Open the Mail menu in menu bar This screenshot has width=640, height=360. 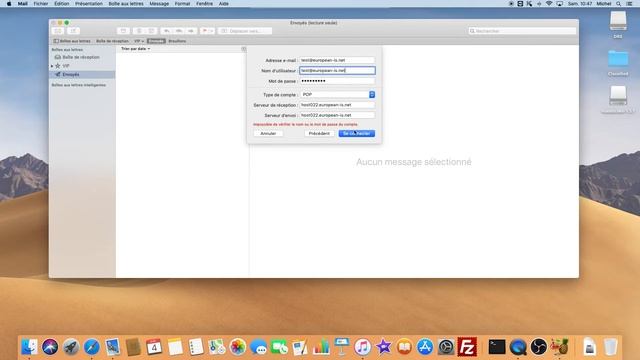22,4
